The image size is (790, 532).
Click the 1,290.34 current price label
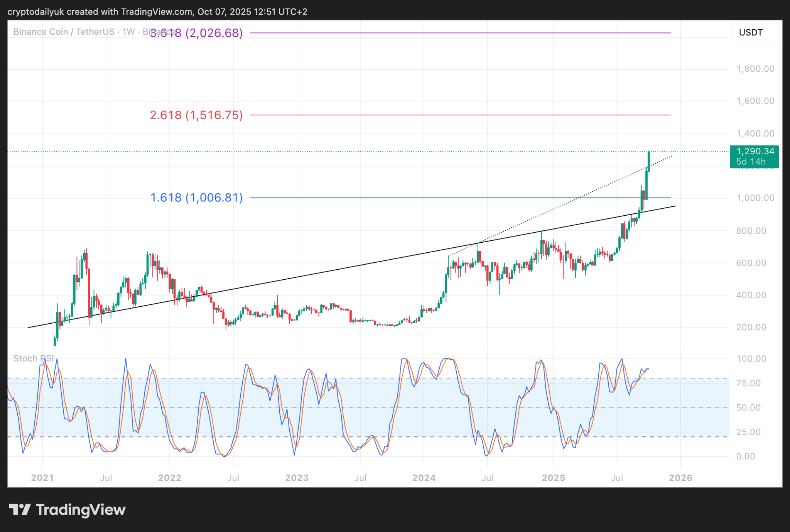pyautogui.click(x=754, y=152)
